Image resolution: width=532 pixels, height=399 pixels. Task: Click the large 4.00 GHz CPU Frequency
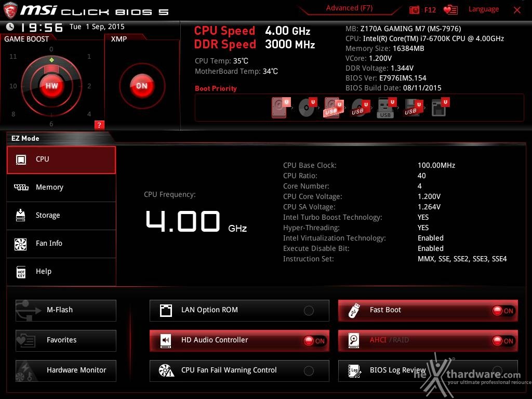click(x=196, y=221)
